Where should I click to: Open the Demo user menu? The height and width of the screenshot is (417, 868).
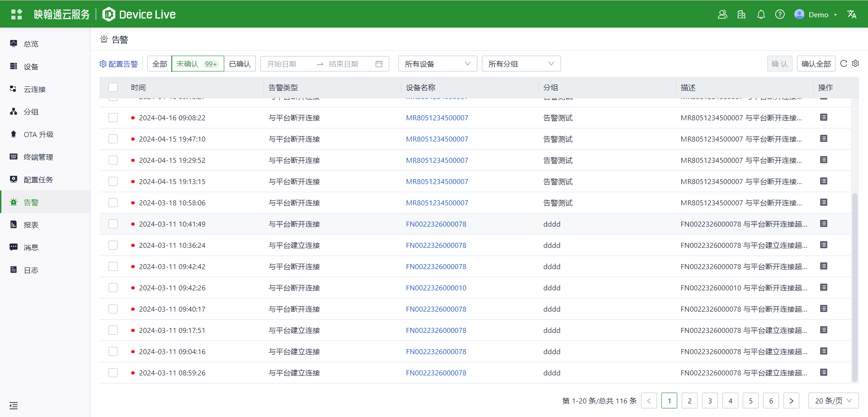click(816, 14)
